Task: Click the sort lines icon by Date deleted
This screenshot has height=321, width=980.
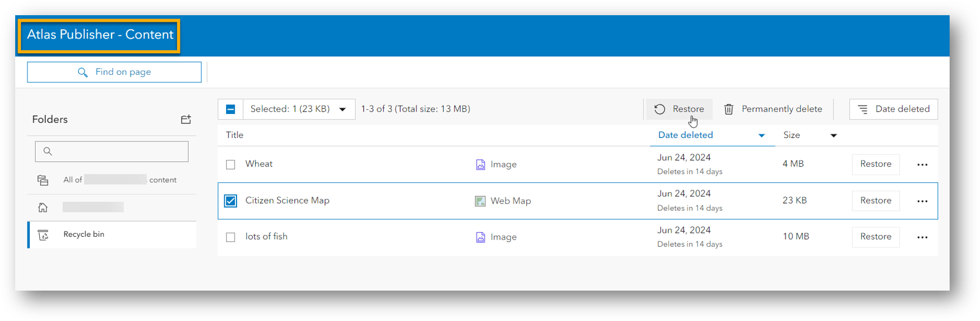Action: (863, 109)
